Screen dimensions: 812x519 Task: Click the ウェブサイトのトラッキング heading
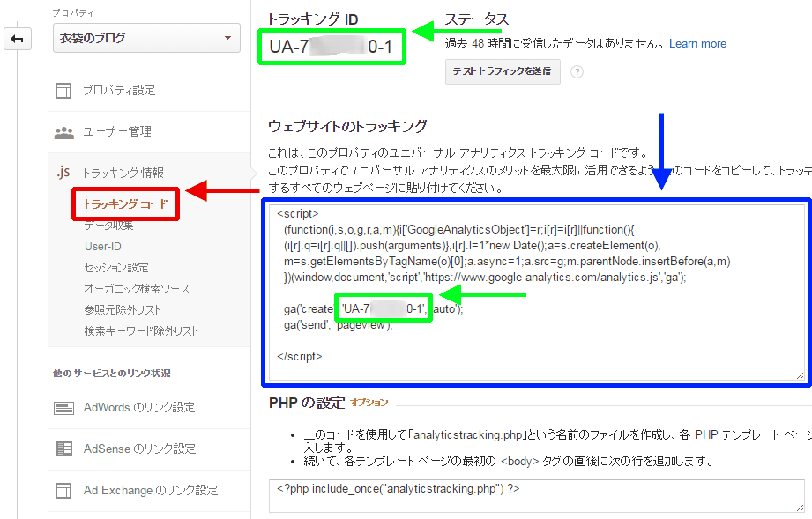point(347,126)
